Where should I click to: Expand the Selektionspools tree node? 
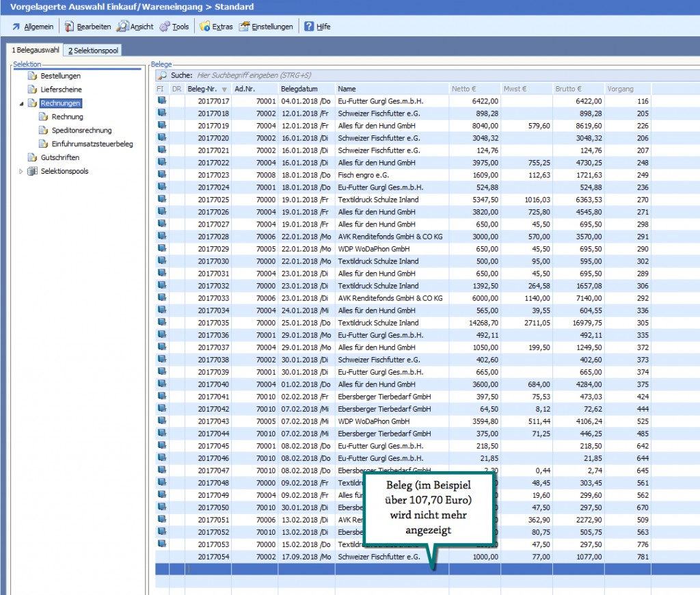pyautogui.click(x=21, y=172)
